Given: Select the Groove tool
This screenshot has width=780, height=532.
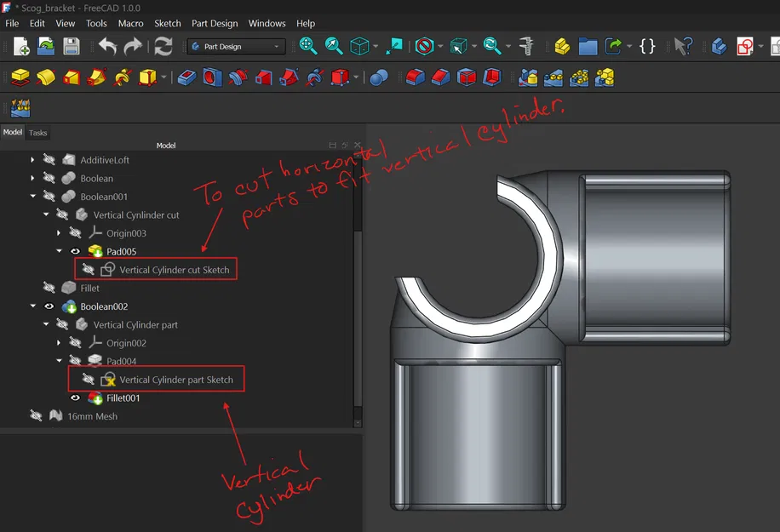Looking at the screenshot, I should point(238,77).
